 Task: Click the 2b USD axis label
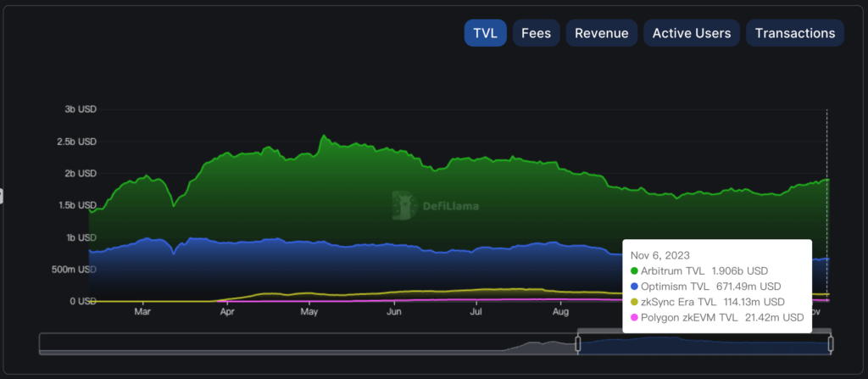tap(80, 174)
